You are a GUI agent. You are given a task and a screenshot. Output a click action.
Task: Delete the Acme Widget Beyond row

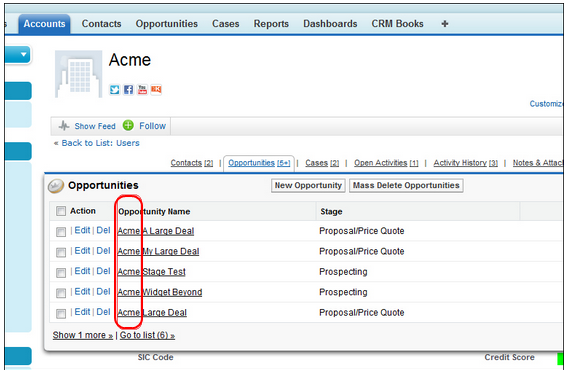coord(103,291)
